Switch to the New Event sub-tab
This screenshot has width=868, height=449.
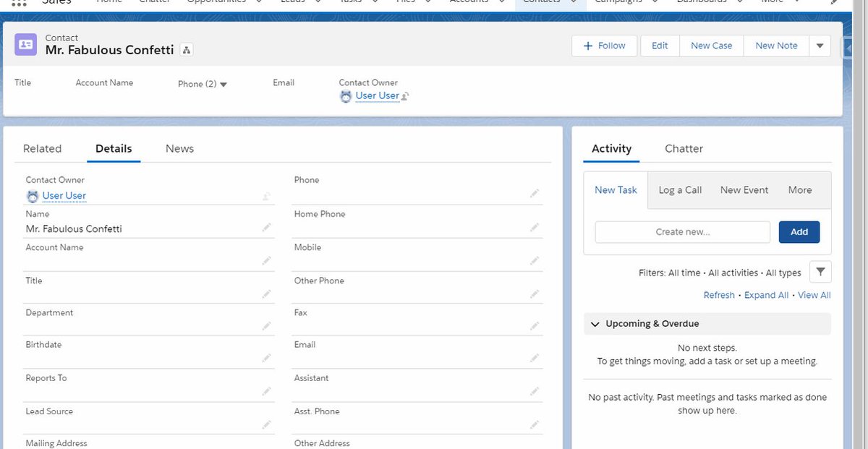pos(744,190)
